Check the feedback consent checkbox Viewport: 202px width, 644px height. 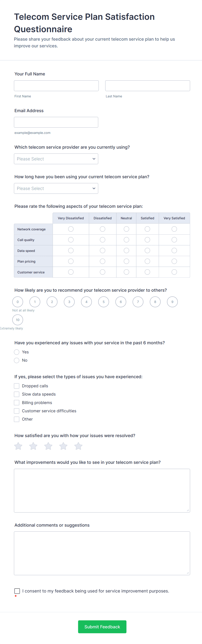click(17, 591)
